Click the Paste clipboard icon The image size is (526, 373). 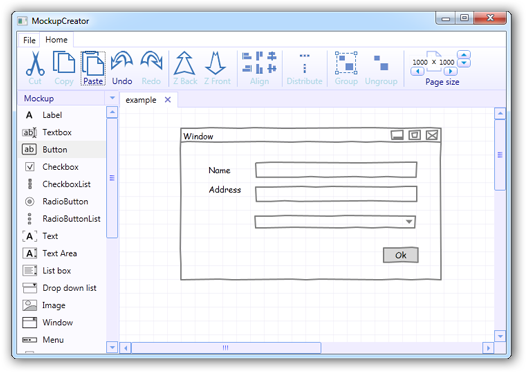[x=93, y=64]
